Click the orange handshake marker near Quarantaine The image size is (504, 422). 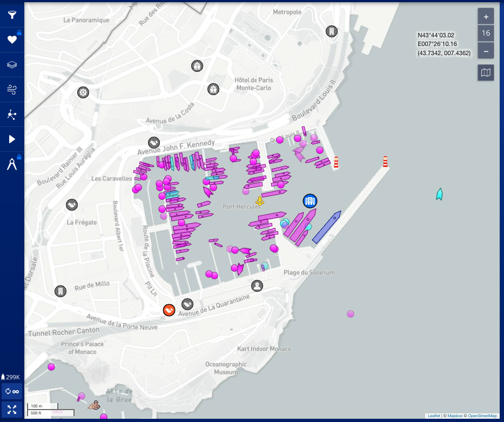[169, 310]
